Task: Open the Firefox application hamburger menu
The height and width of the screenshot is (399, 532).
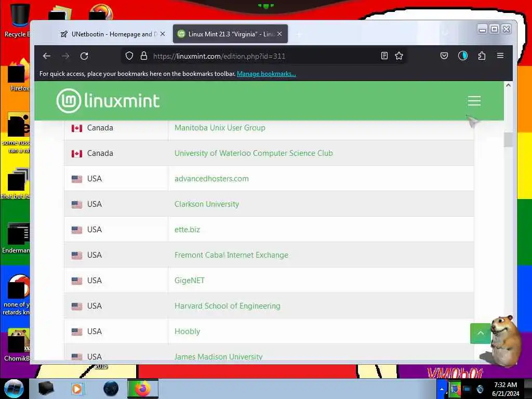Action: [500, 56]
